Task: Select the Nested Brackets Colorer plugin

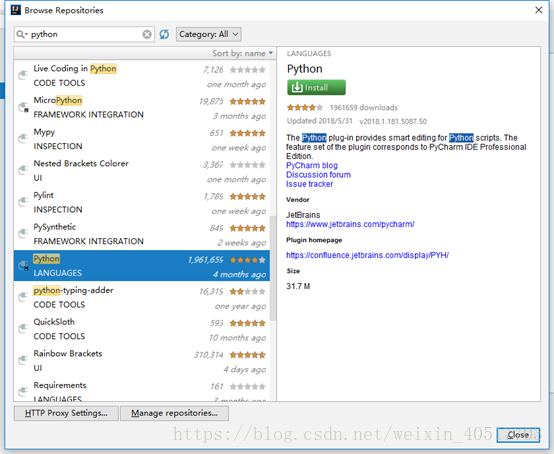Action: tap(142, 171)
